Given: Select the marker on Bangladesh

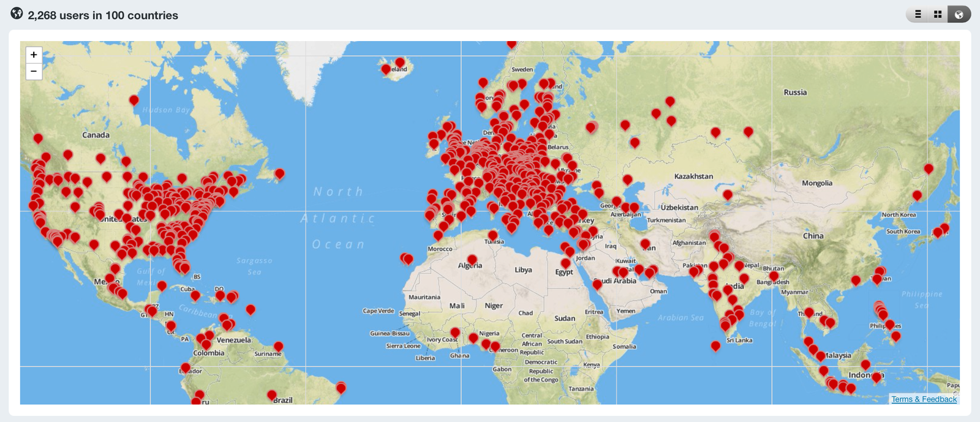Looking at the screenshot, I should point(774,276).
